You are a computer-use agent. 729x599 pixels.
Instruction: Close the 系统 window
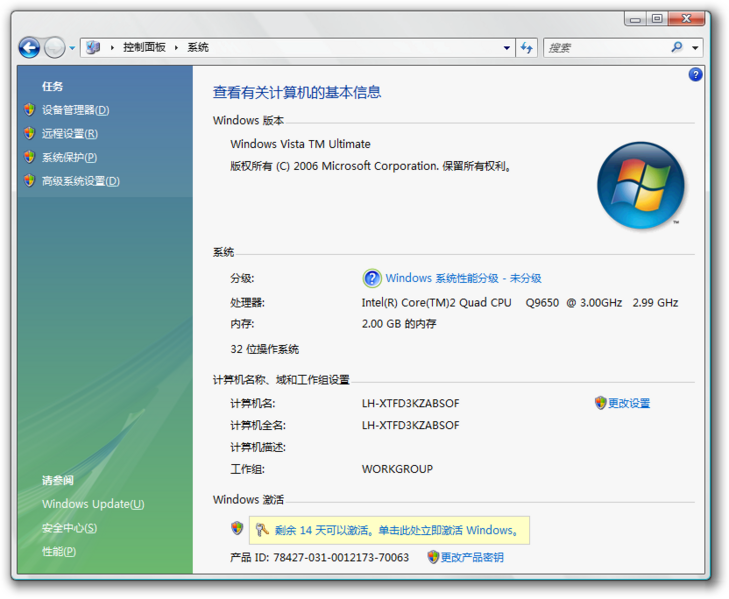pos(686,19)
